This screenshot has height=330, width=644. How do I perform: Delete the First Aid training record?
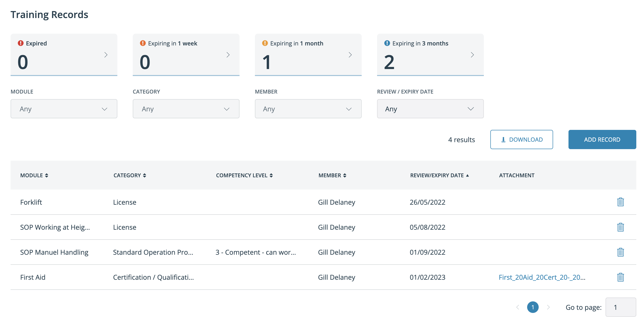coord(620,277)
